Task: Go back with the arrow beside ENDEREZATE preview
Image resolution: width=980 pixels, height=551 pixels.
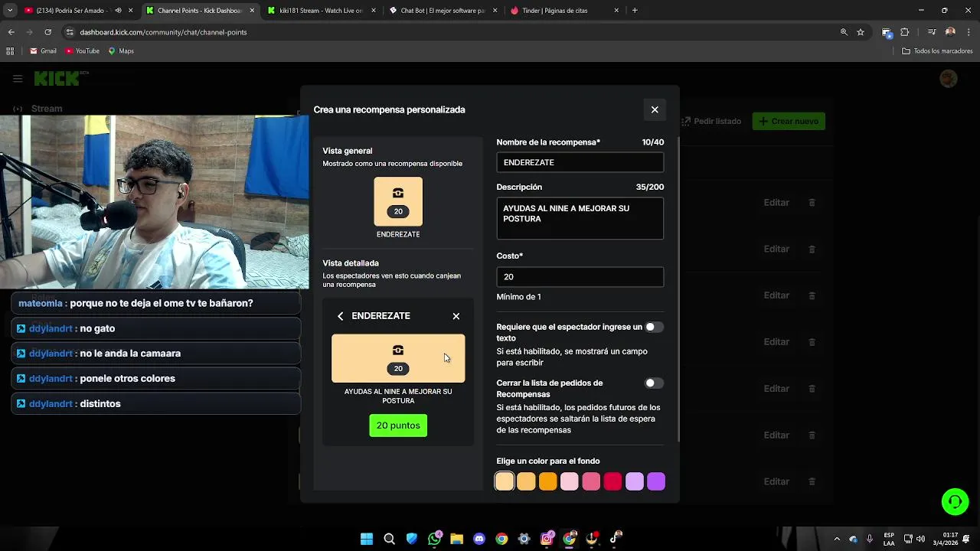Action: 341,316
